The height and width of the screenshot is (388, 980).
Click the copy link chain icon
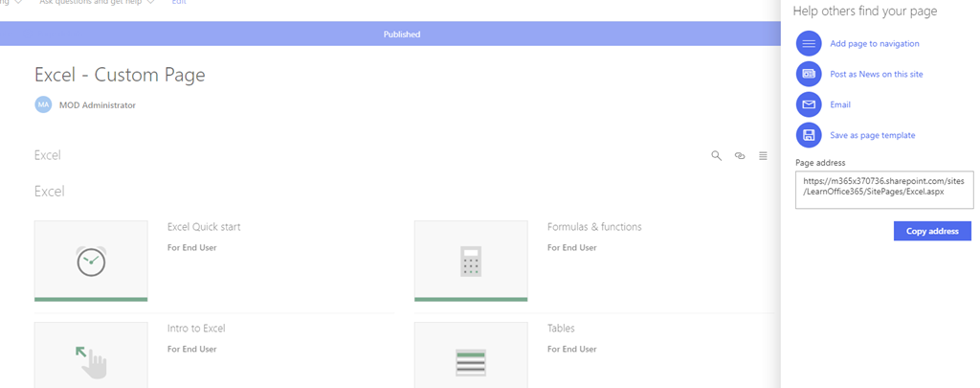pyautogui.click(x=740, y=155)
